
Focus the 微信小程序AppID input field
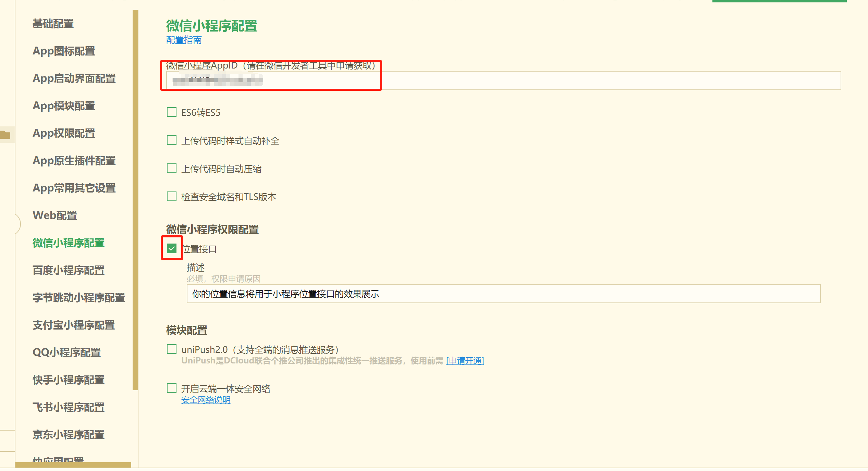[x=503, y=81]
